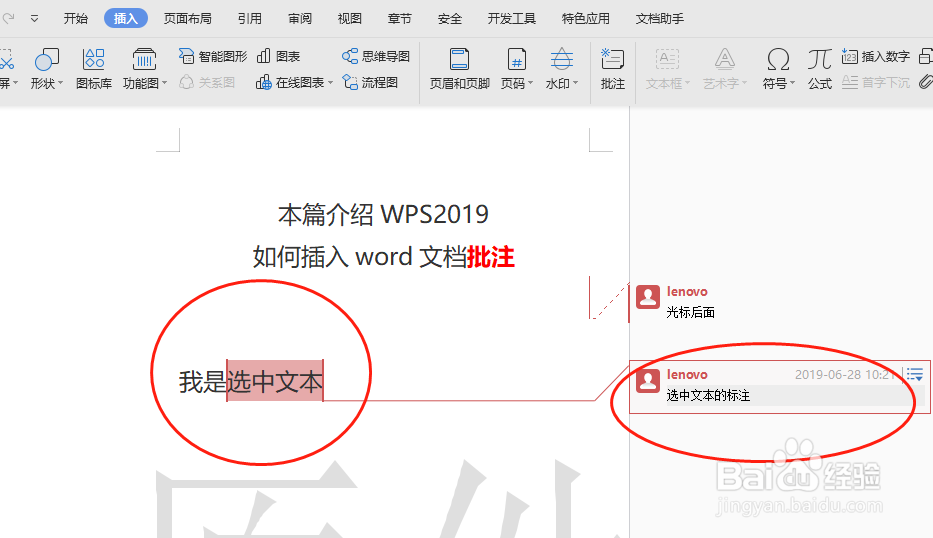
Task: Select the Insert (插入) tab
Action: (x=126, y=18)
